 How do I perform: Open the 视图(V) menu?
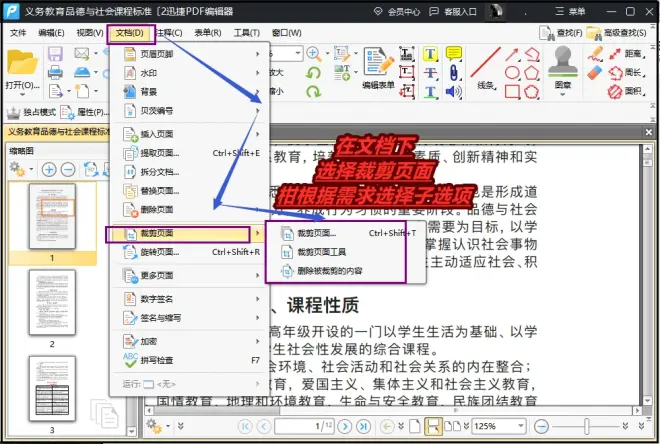pyautogui.click(x=90, y=33)
